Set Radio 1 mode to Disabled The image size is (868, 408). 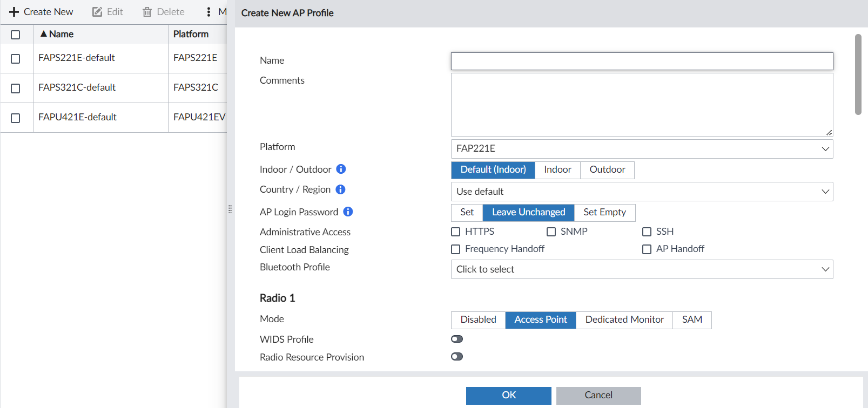(x=479, y=320)
